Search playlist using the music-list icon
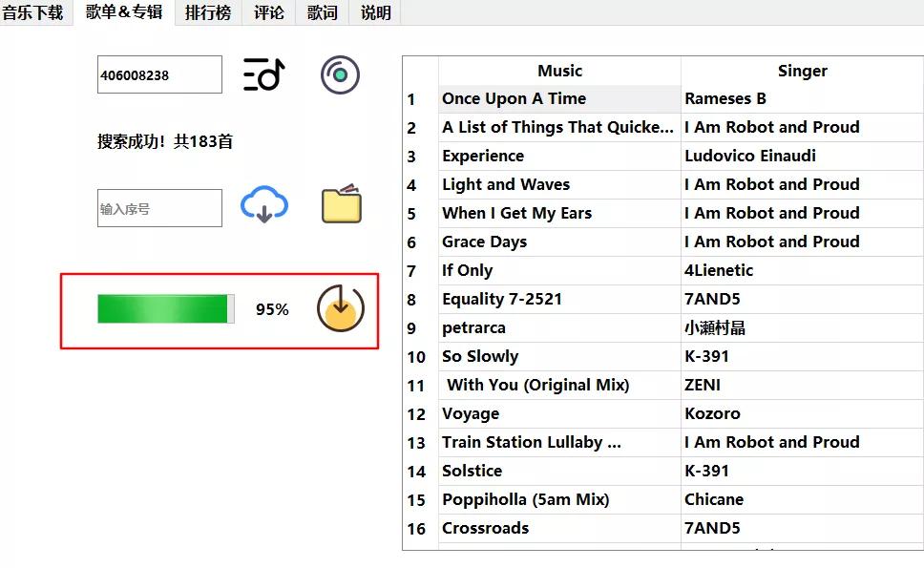The height and width of the screenshot is (568, 924). click(264, 74)
